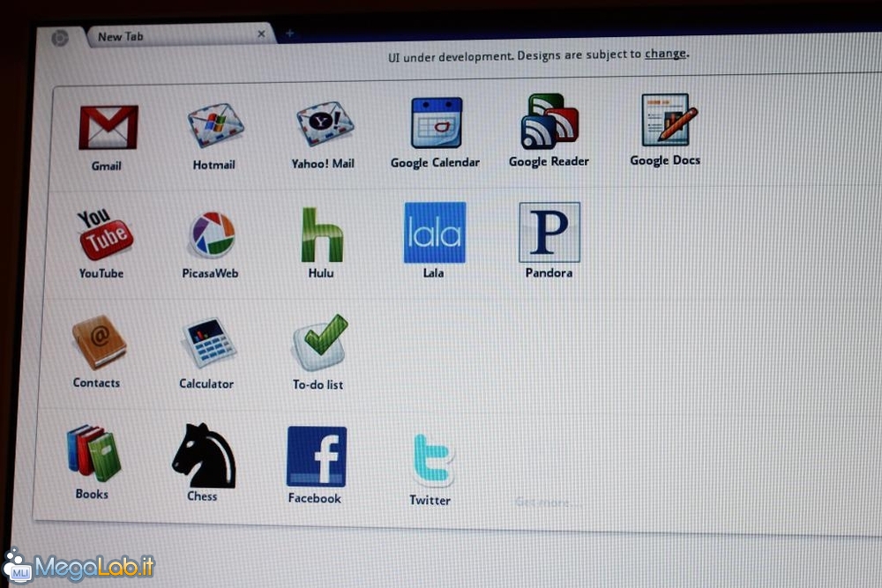The height and width of the screenshot is (588, 882).
Task: Open the Facebook icon
Action: [317, 457]
